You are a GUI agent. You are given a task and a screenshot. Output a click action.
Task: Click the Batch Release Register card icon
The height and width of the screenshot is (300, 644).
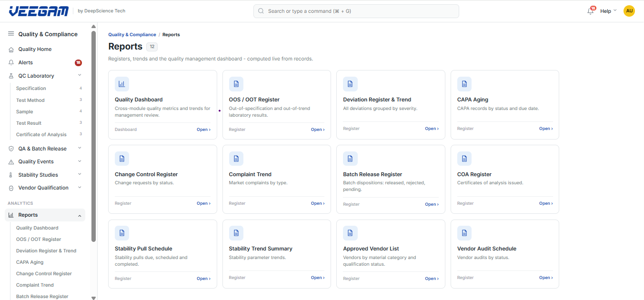[x=350, y=159]
